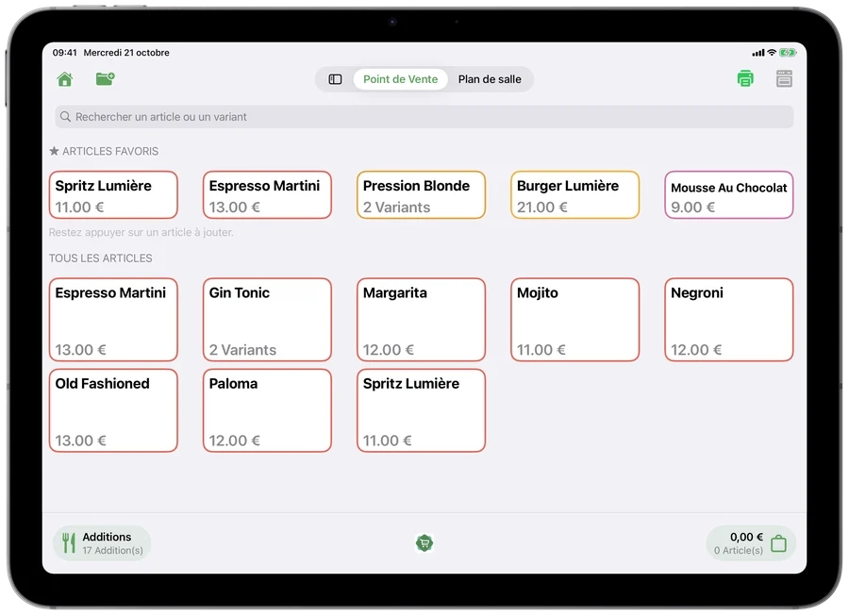Screen dimensions: 849x616
Task: Click the Wi-Fi status icon
Action: pyautogui.click(x=772, y=53)
